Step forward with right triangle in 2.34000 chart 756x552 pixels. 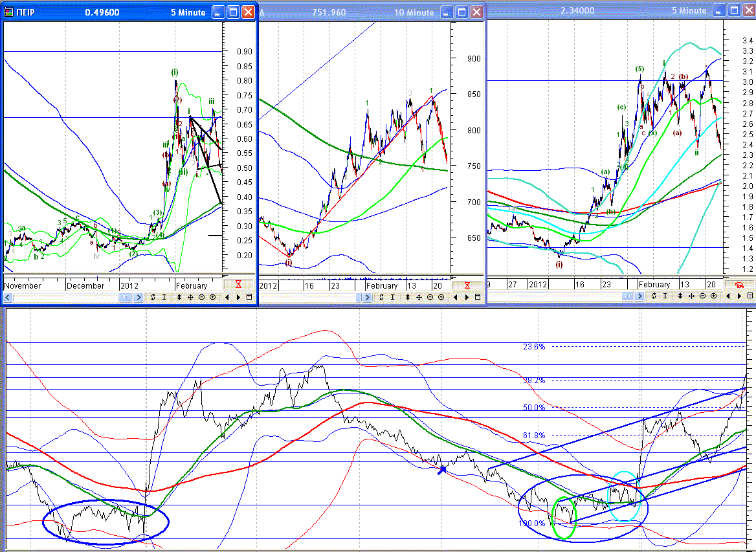point(739,296)
